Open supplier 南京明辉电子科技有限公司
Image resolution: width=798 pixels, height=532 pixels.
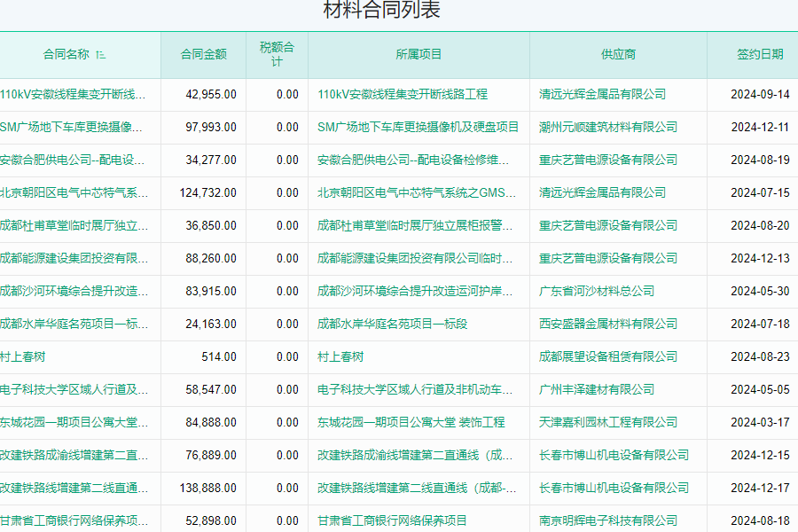pyautogui.click(x=608, y=520)
